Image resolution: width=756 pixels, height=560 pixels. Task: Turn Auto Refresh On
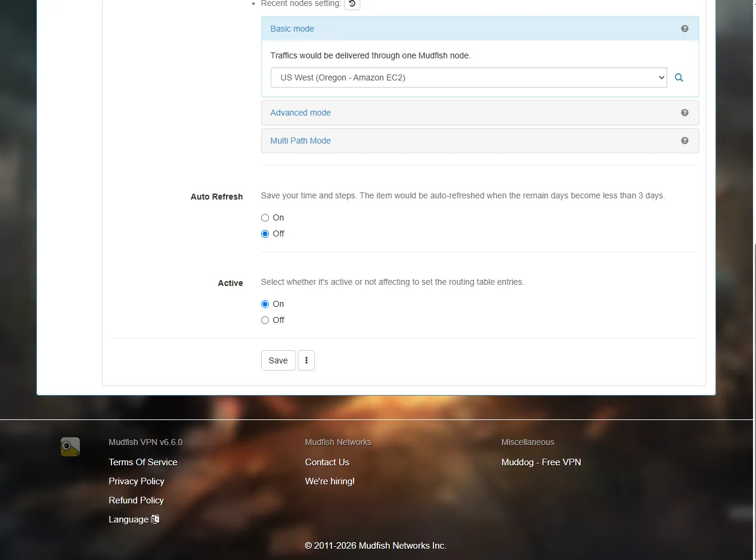[265, 218]
